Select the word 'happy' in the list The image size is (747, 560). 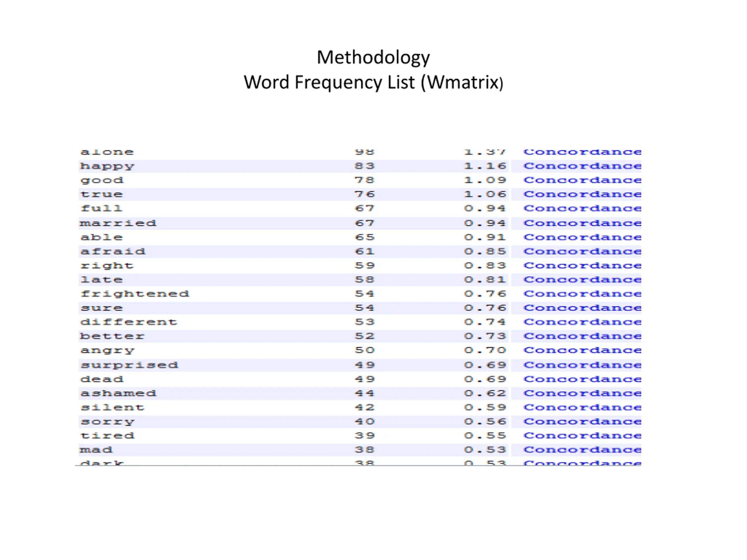click(107, 167)
